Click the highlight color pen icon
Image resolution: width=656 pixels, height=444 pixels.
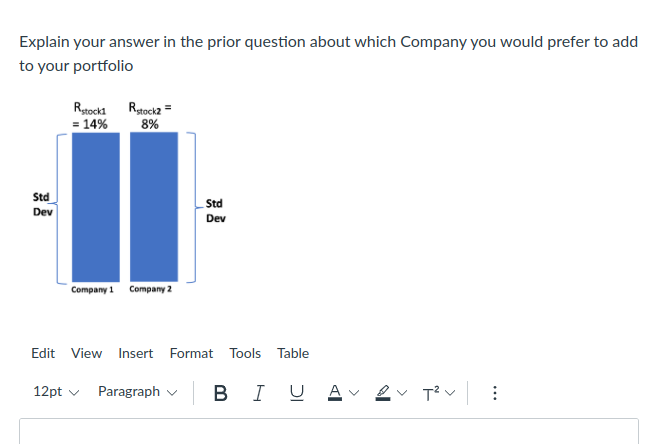[384, 392]
